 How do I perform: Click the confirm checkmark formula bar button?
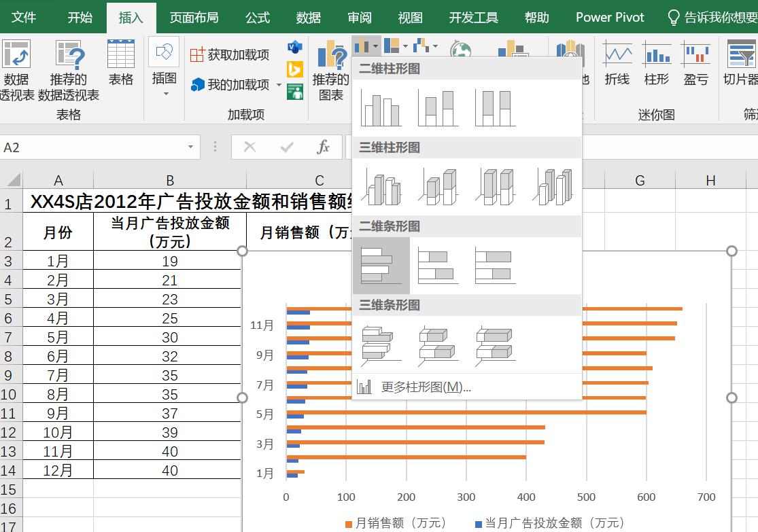(287, 147)
